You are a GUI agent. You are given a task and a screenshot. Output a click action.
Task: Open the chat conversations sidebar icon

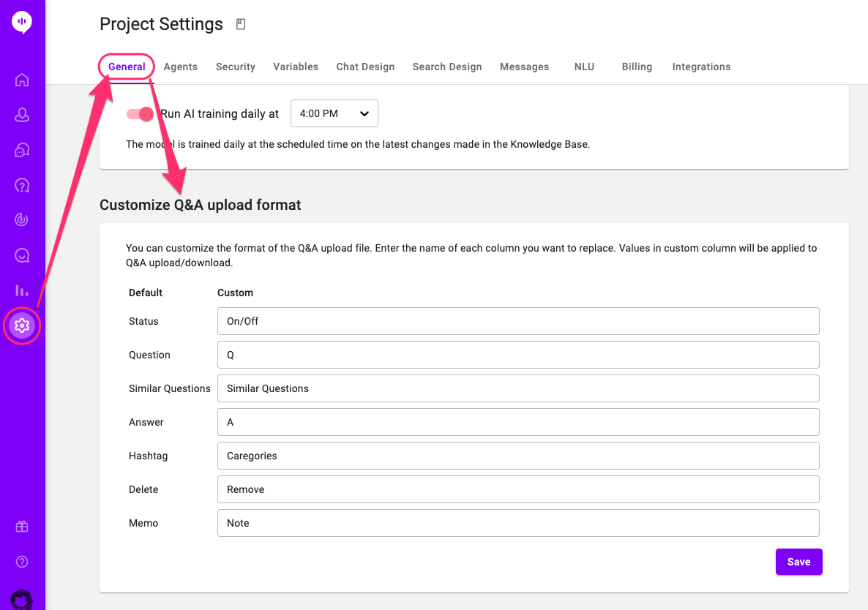point(21,150)
